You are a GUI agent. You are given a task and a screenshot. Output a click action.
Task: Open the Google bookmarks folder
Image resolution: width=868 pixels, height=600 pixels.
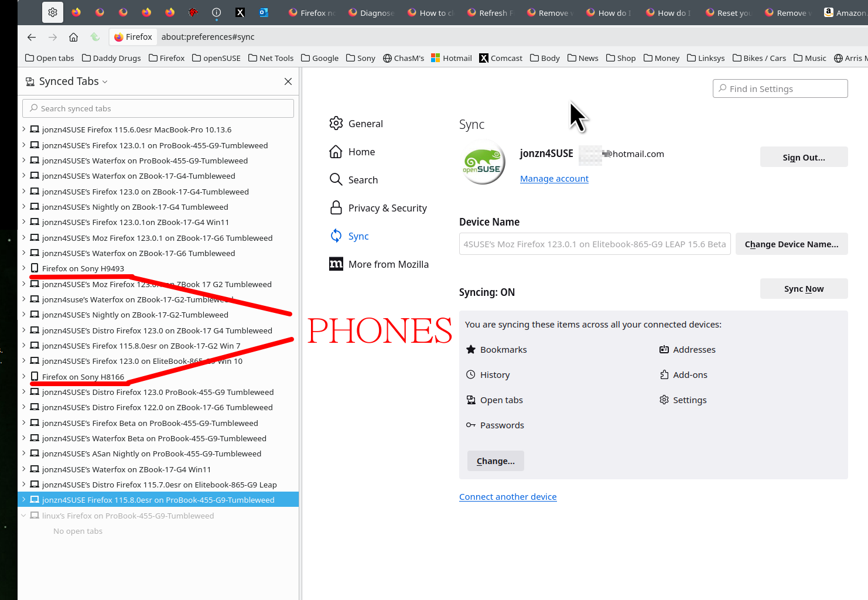click(320, 58)
